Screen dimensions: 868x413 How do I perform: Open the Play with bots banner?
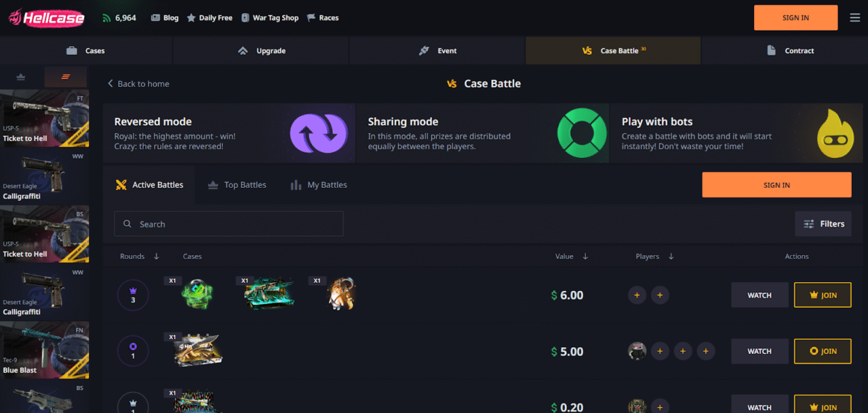[x=736, y=133]
